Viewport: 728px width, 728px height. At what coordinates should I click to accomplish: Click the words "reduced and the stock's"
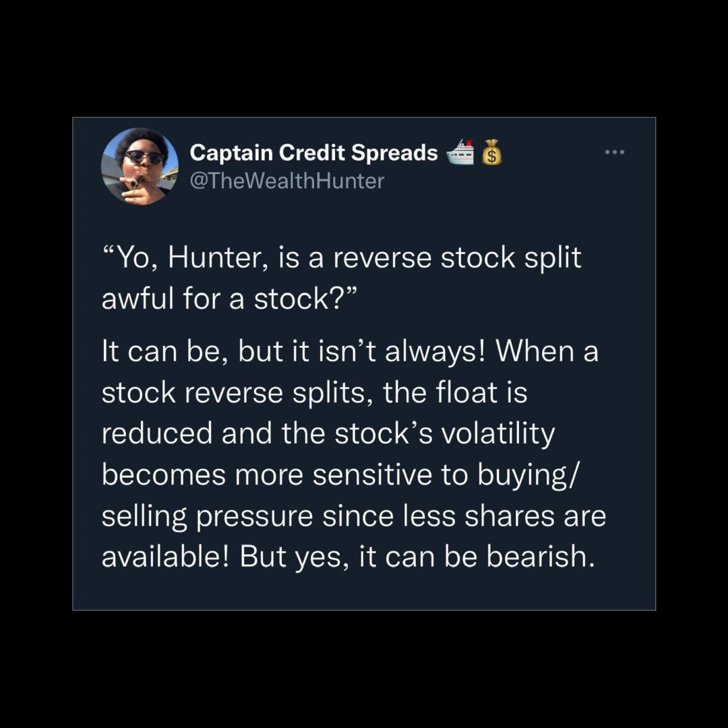267,433
